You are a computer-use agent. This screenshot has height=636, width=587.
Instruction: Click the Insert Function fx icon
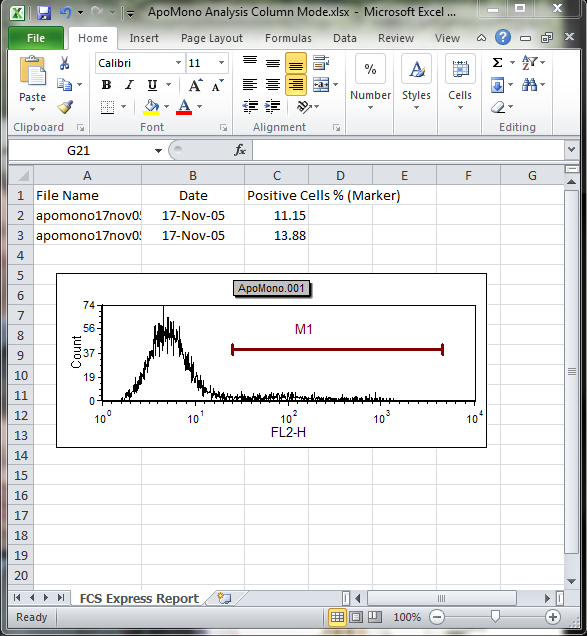coord(240,150)
